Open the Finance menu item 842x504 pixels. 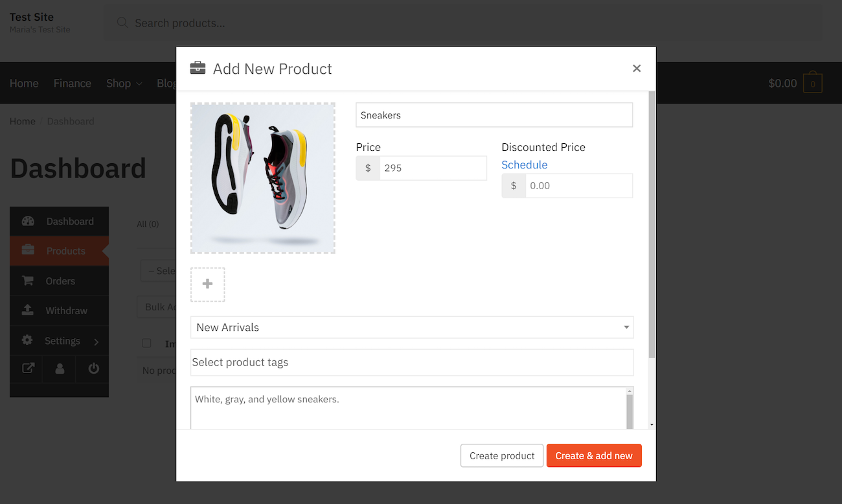pos(73,84)
